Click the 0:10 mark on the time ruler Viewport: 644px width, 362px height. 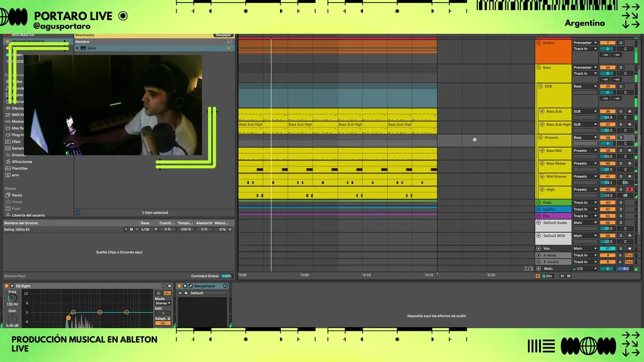[x=367, y=275]
